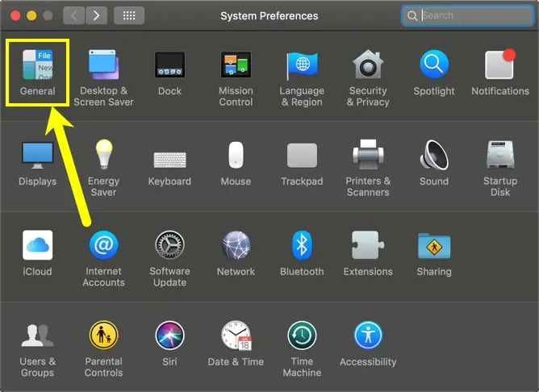This screenshot has width=539, height=392.
Task: Open Energy Saver settings
Action: tap(103, 168)
